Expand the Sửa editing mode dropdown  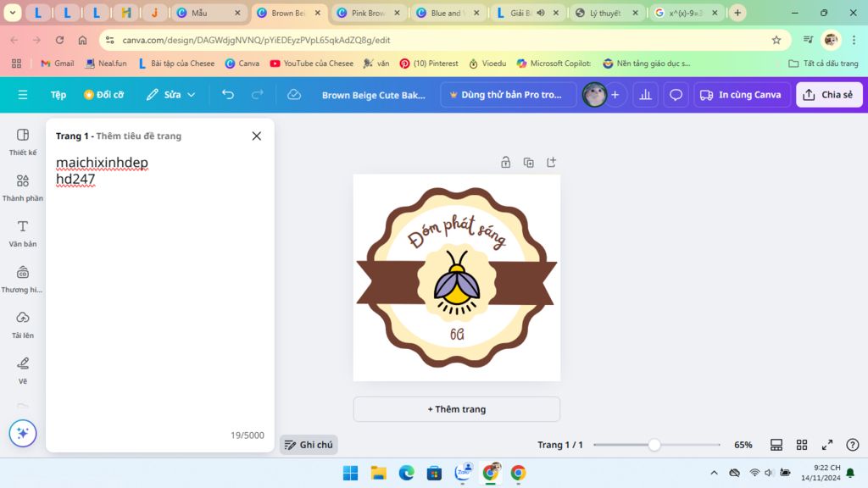170,95
